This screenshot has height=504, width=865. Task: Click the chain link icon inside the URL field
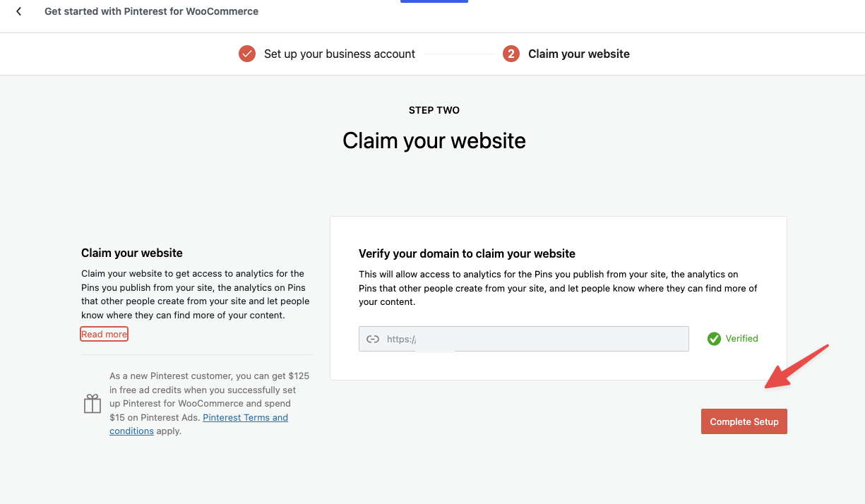click(x=373, y=339)
